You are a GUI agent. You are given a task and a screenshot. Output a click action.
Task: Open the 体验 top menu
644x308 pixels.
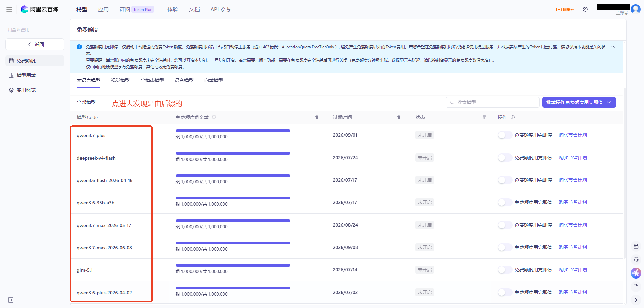point(173,9)
